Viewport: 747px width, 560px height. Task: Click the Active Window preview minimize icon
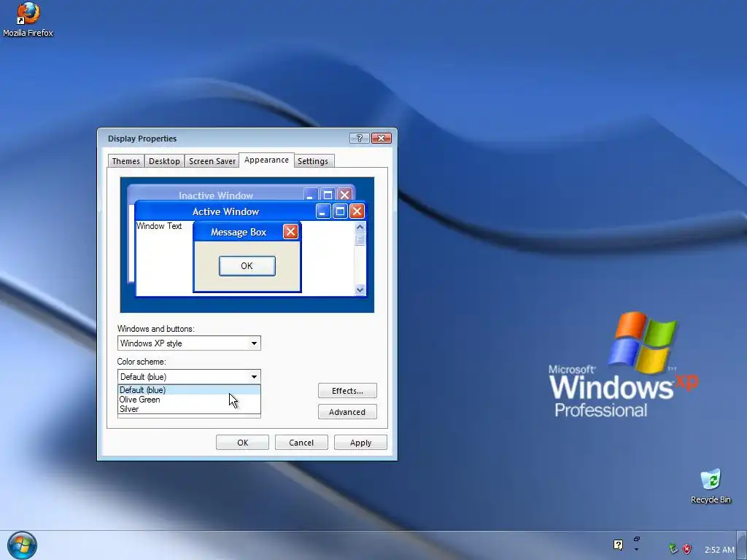(323, 211)
